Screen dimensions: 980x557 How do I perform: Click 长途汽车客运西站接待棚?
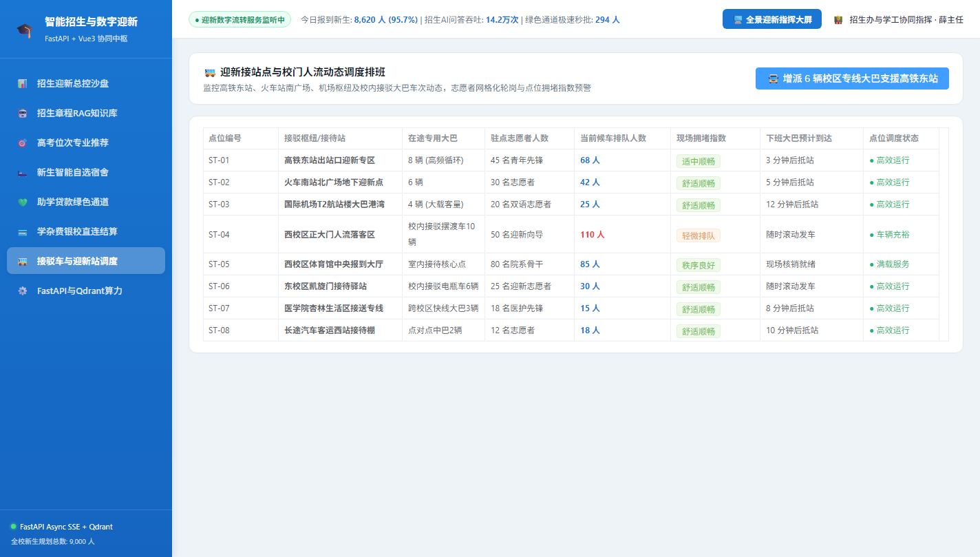click(330, 330)
